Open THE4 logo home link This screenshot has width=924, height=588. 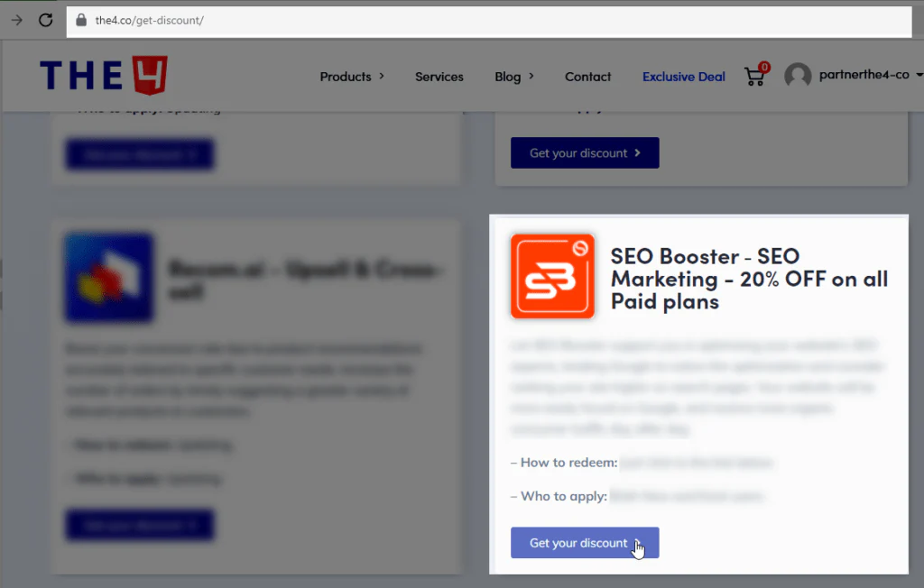(x=104, y=76)
